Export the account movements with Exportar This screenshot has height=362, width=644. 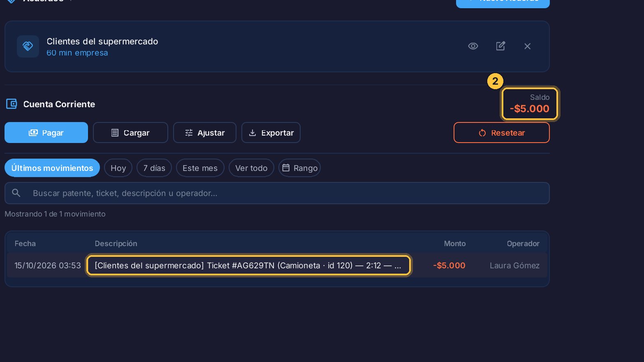[271, 133]
